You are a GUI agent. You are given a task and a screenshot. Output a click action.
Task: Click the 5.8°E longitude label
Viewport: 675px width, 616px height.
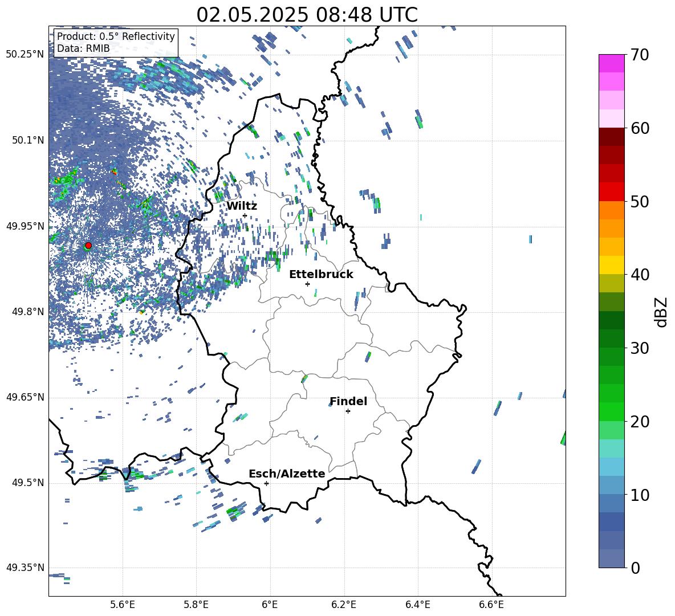point(196,605)
